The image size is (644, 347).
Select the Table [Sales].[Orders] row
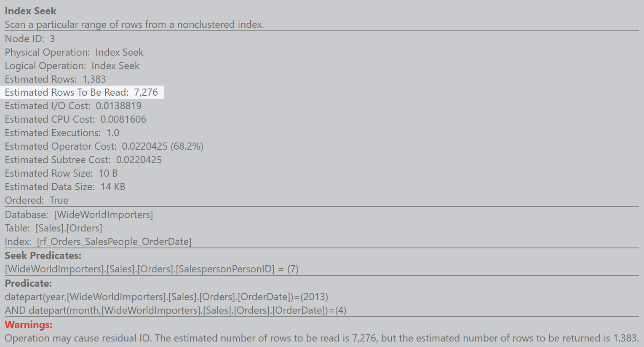coord(53,228)
